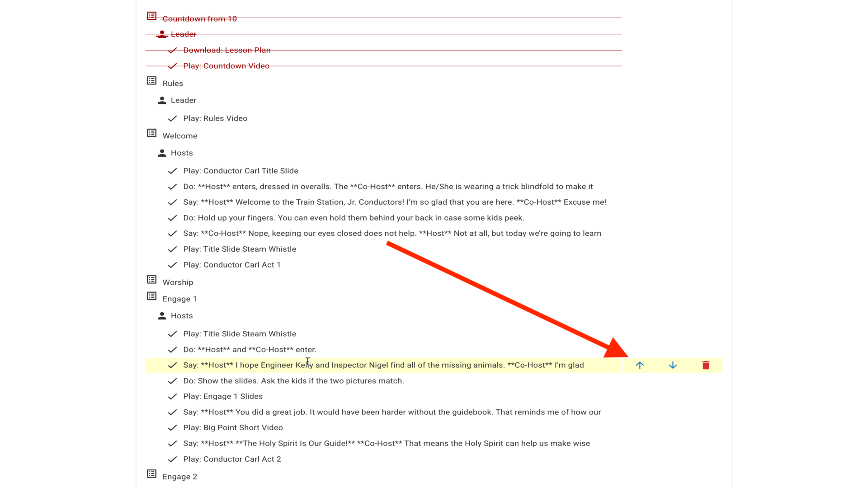Click the Worship section list icon
This screenshot has width=868, height=488.
(x=152, y=280)
